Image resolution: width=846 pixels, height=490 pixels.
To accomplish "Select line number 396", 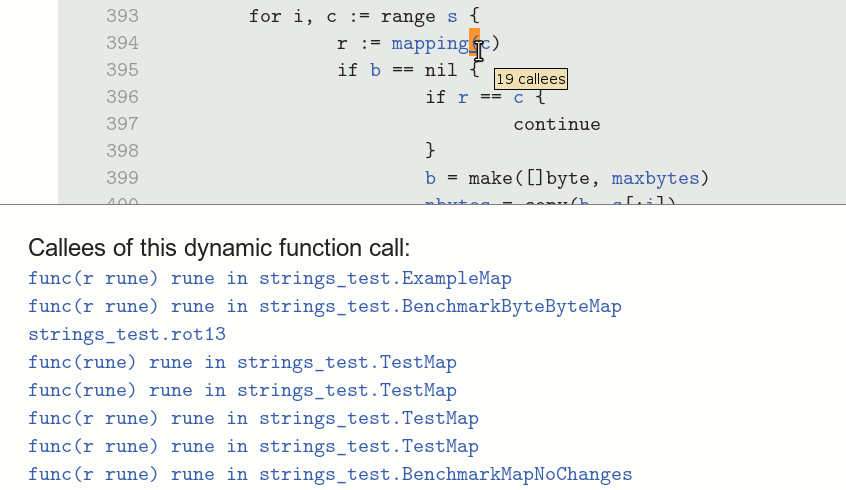I will click(122, 97).
